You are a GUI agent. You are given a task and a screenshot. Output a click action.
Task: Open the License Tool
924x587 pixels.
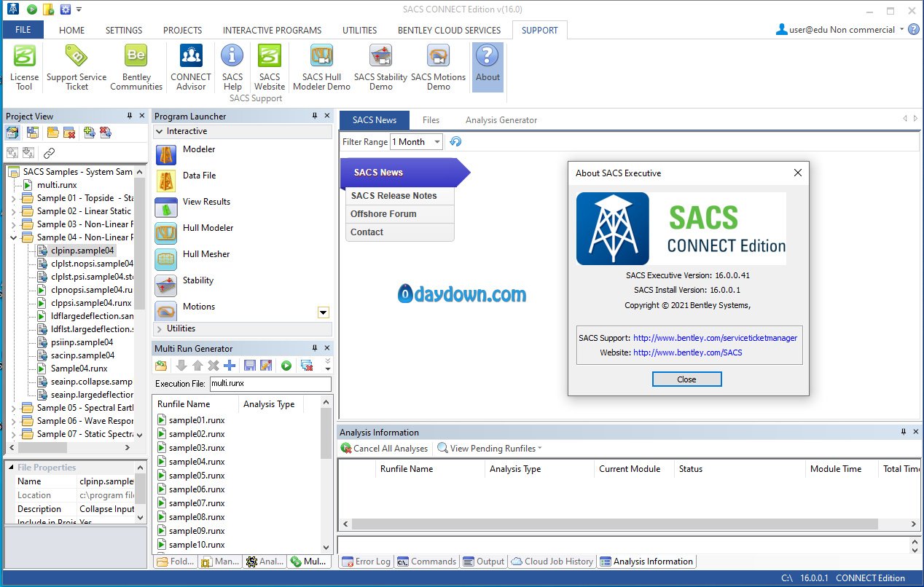(x=24, y=67)
